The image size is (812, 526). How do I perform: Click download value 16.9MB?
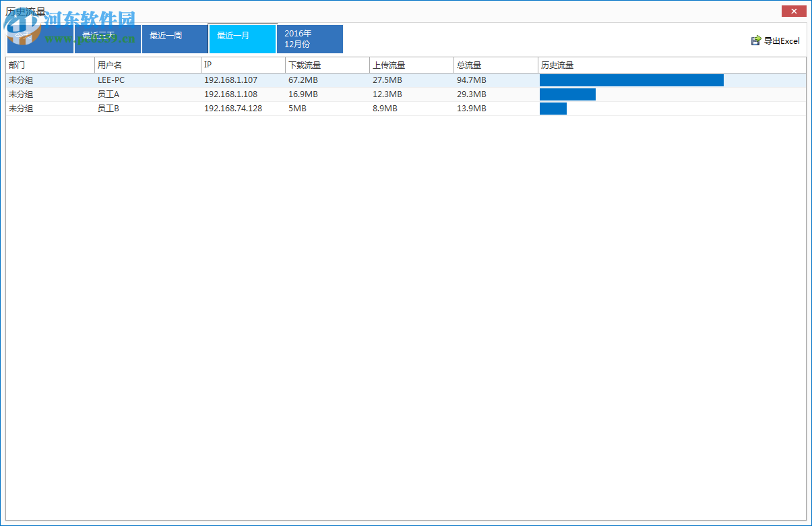(x=303, y=94)
